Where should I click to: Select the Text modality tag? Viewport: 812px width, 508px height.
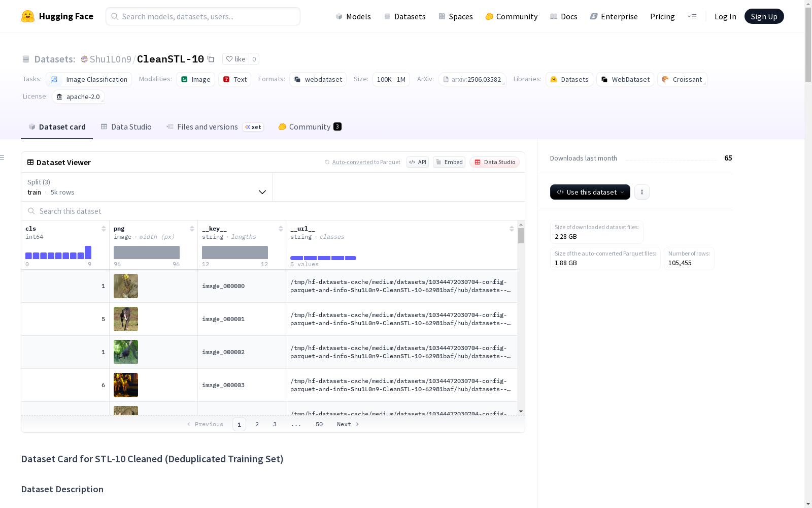coord(234,79)
